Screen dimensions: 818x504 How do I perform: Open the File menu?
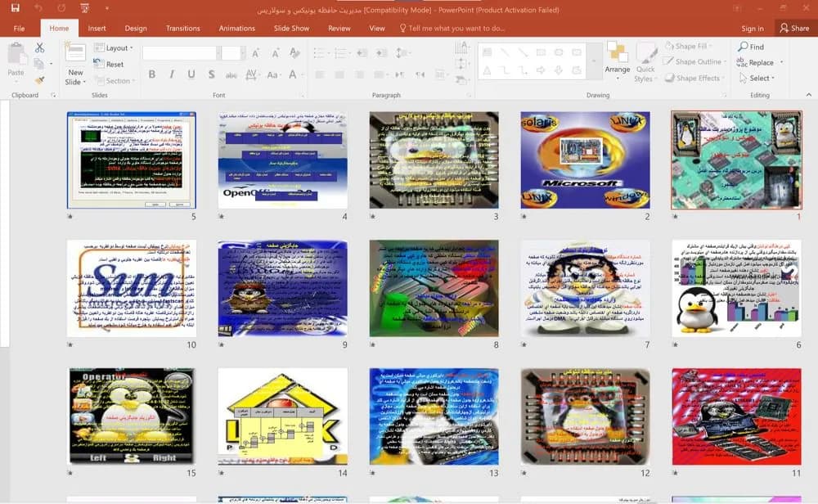[x=20, y=28]
